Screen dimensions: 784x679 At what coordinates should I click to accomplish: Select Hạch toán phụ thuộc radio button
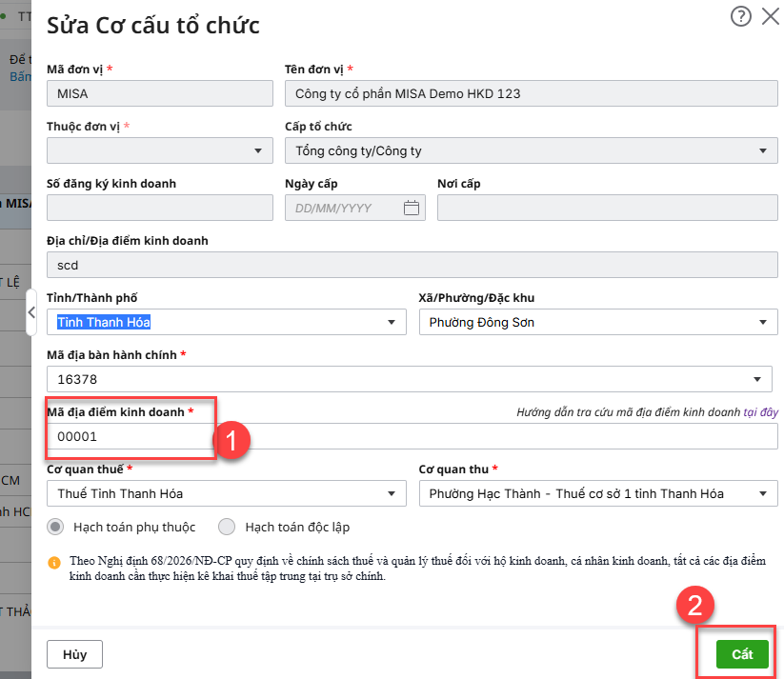(x=56, y=527)
